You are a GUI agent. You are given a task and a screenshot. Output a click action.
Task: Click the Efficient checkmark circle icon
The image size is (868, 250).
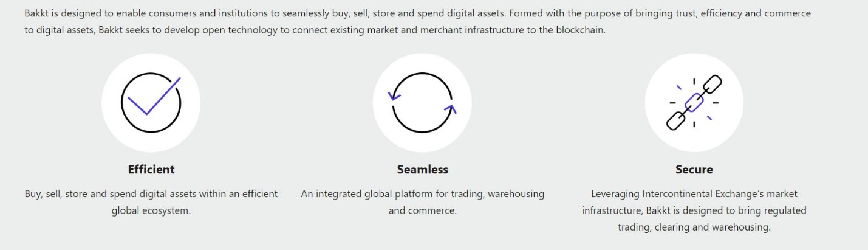(151, 102)
